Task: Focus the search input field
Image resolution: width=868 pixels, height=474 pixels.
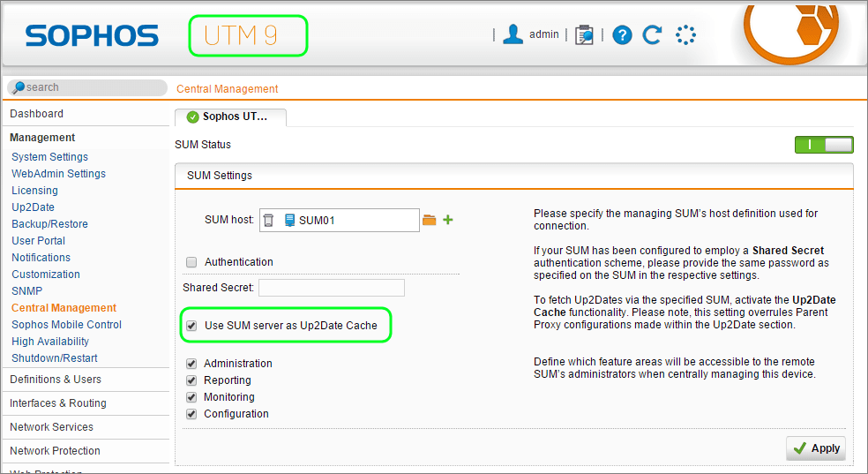Action: click(87, 87)
